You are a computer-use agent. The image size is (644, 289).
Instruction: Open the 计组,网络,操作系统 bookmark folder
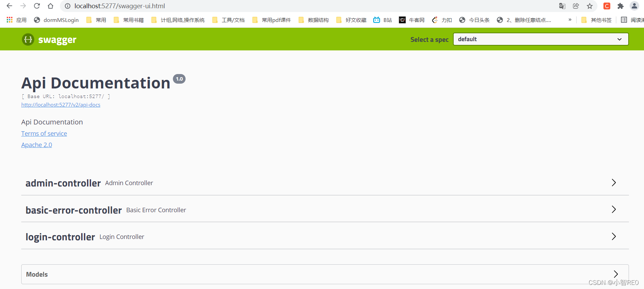pyautogui.click(x=178, y=20)
